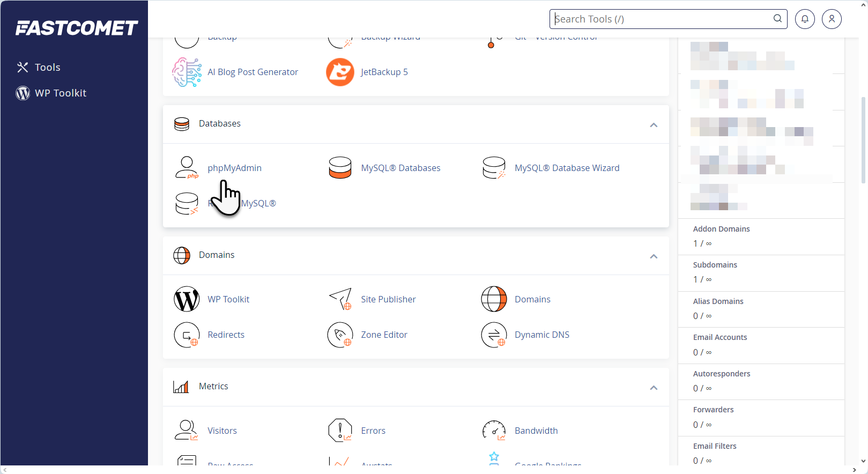
Task: Click the Databases section title
Action: pos(219,123)
